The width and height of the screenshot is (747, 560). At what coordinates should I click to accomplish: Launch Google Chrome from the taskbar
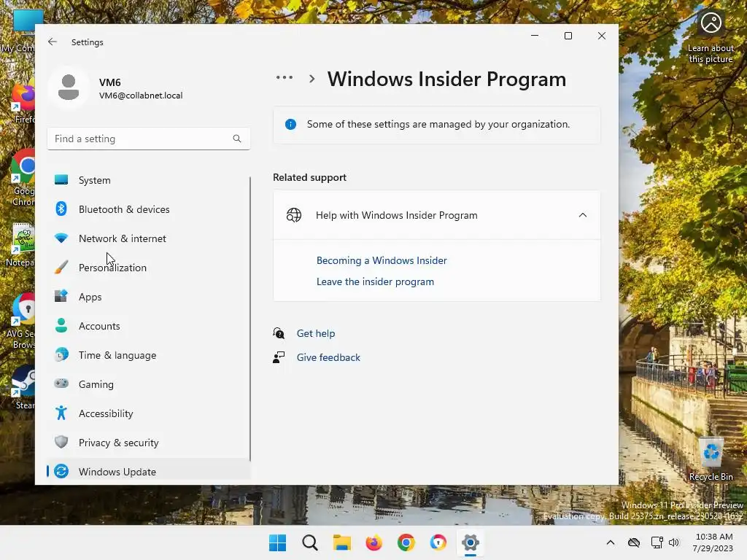(x=406, y=542)
